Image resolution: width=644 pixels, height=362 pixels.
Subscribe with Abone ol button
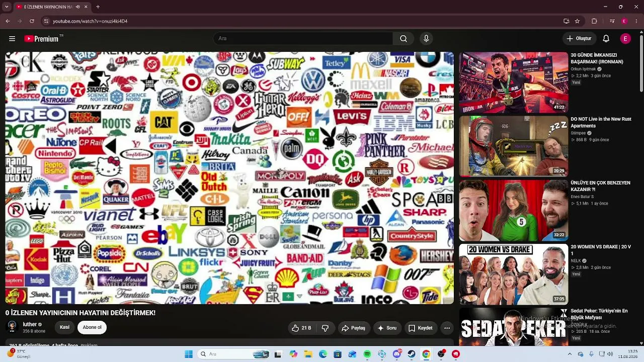tap(92, 327)
